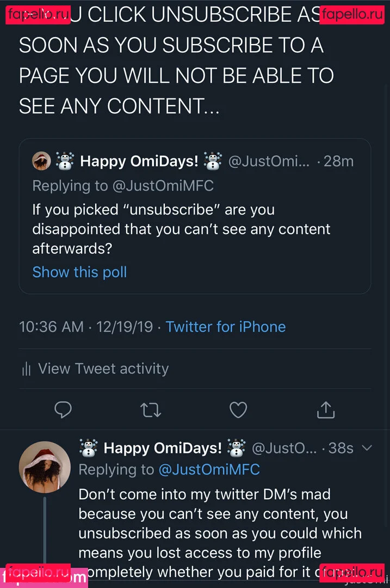Image resolution: width=390 pixels, height=588 pixels.
Task: Expand the reply tweet's chevron menu
Action: pos(367,448)
